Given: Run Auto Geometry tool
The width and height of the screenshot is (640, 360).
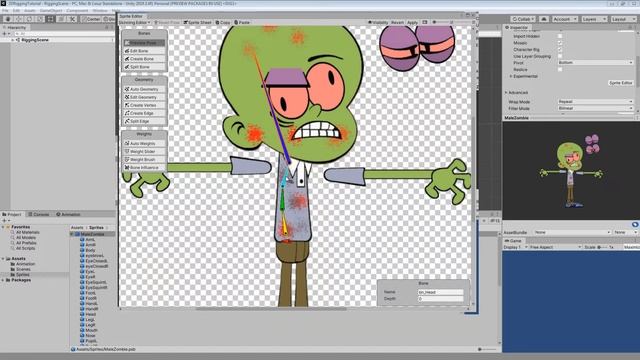Looking at the screenshot, I should (x=144, y=89).
